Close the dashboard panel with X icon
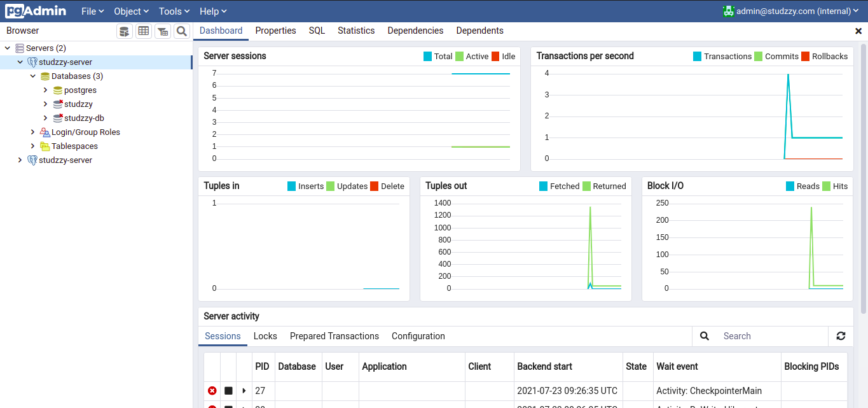 858,31
